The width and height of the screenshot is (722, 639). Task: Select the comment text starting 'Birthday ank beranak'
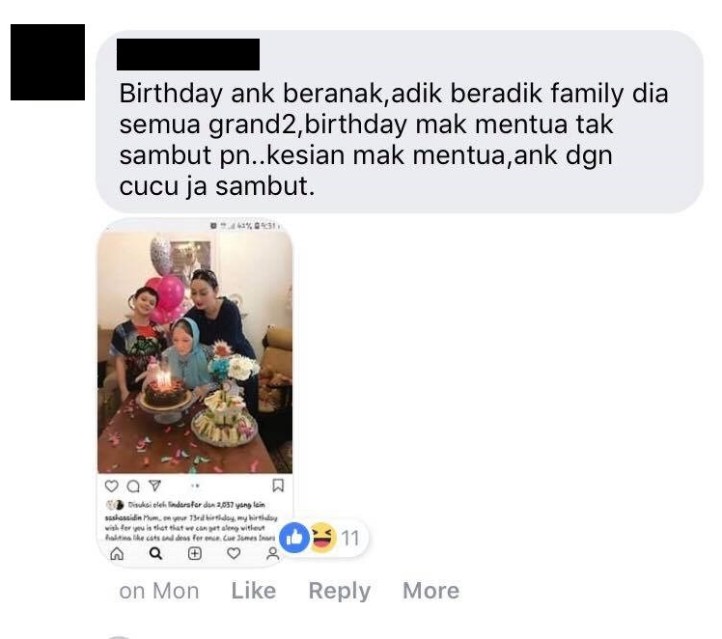[x=393, y=139]
